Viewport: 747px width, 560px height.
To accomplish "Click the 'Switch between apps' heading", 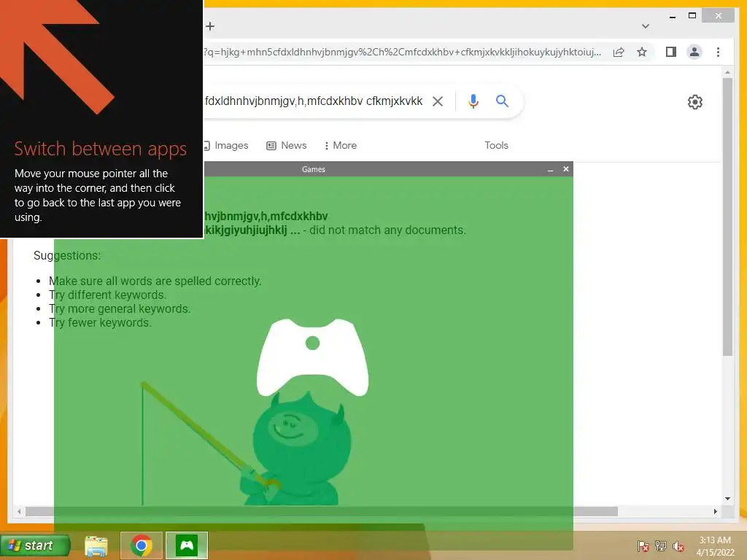I will [x=101, y=149].
